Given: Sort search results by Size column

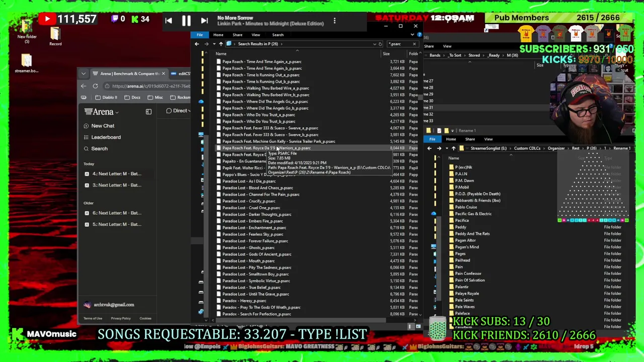Looking at the screenshot, I should pos(386,54).
